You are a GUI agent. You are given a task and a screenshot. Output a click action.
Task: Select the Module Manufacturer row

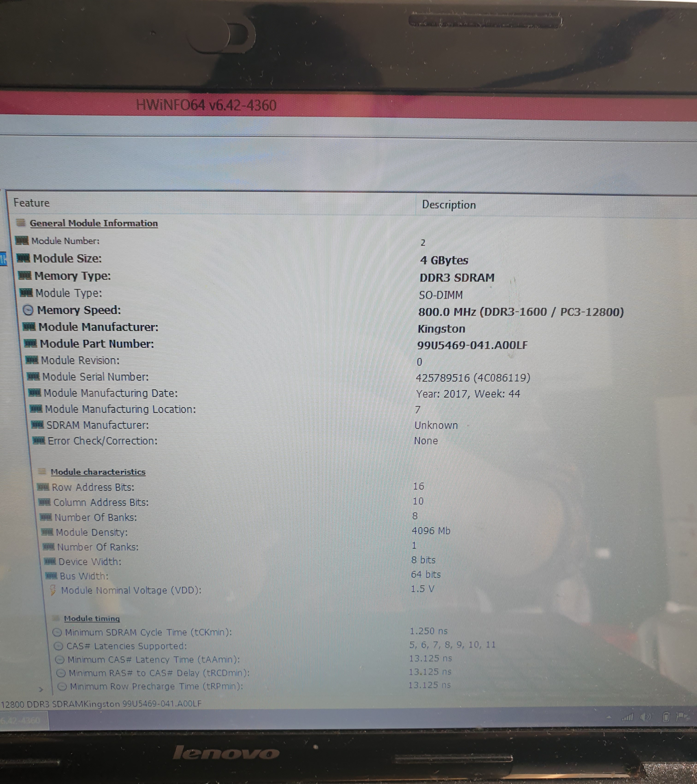(x=98, y=327)
